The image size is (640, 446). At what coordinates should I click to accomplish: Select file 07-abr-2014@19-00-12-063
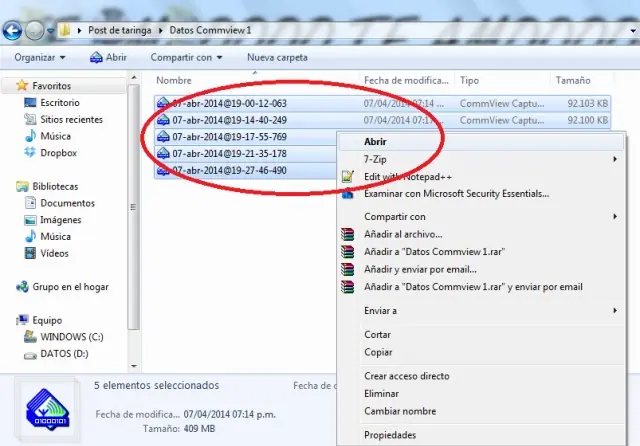click(229, 103)
